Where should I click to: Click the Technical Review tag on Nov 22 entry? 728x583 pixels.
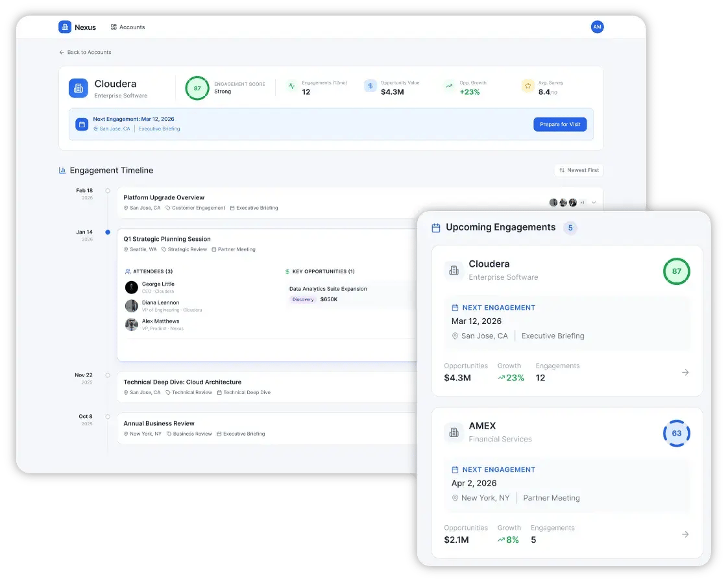click(189, 393)
